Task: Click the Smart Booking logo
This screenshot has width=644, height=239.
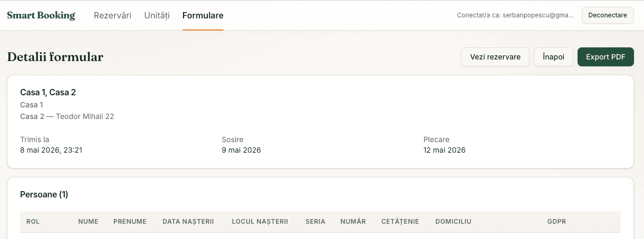Action: tap(41, 15)
